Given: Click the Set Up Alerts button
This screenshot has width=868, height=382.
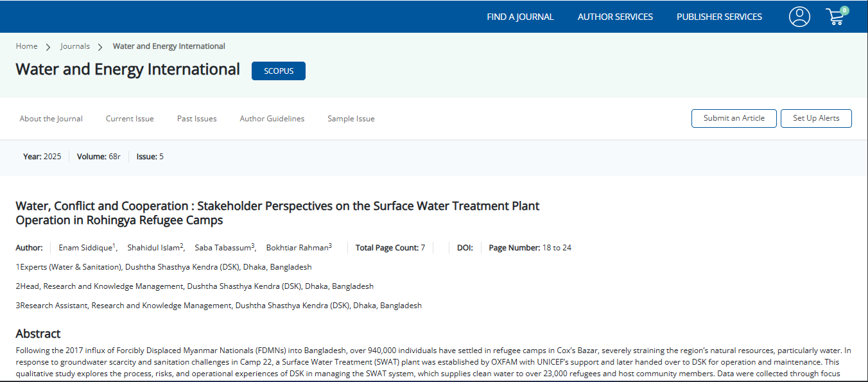Looking at the screenshot, I should [x=816, y=118].
